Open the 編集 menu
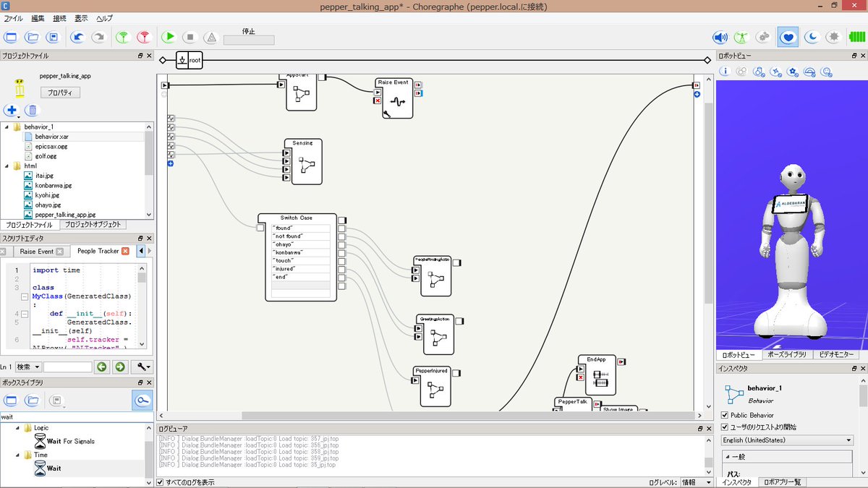868x488 pixels. point(38,18)
